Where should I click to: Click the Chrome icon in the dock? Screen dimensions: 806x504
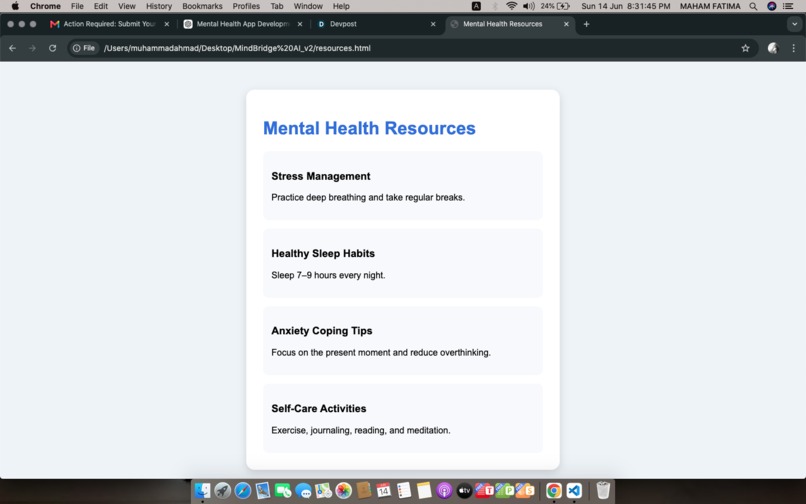pyautogui.click(x=554, y=491)
